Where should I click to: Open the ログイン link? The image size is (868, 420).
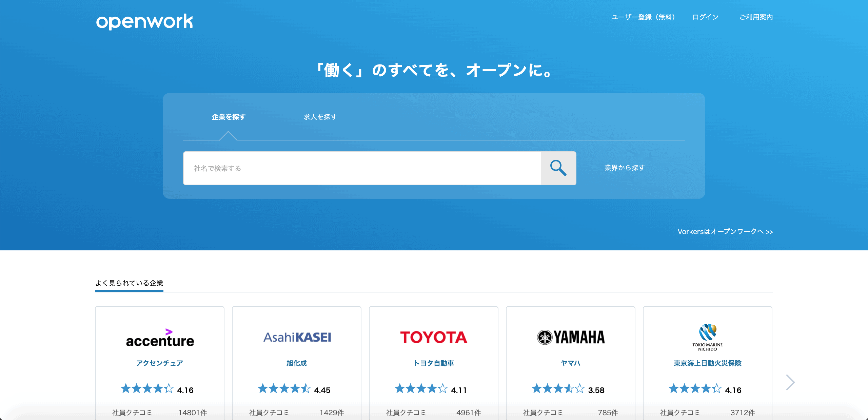tap(705, 17)
